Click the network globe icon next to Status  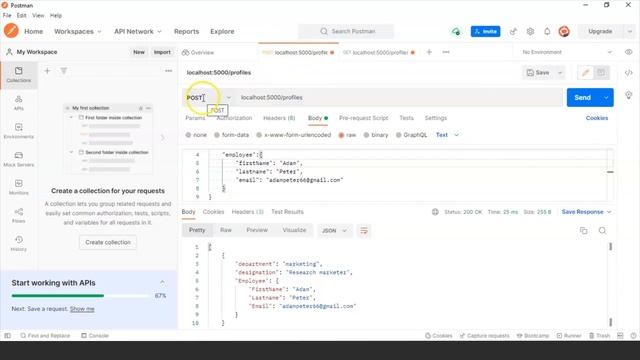[435, 212]
